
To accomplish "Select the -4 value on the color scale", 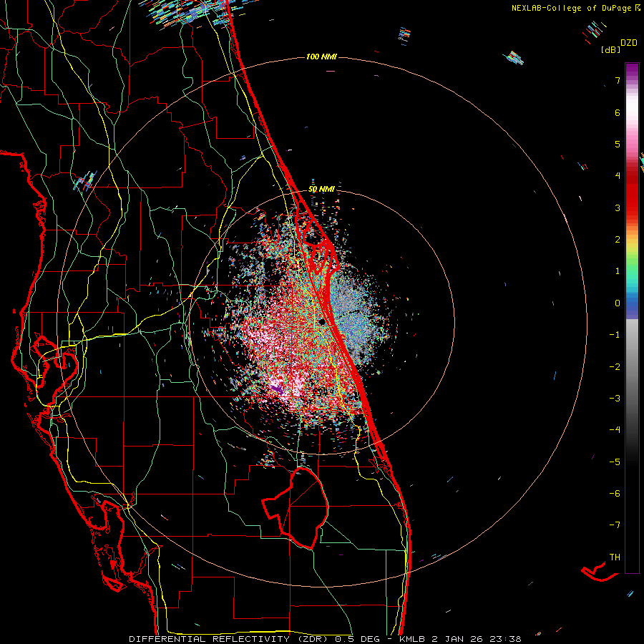I will click(615, 430).
